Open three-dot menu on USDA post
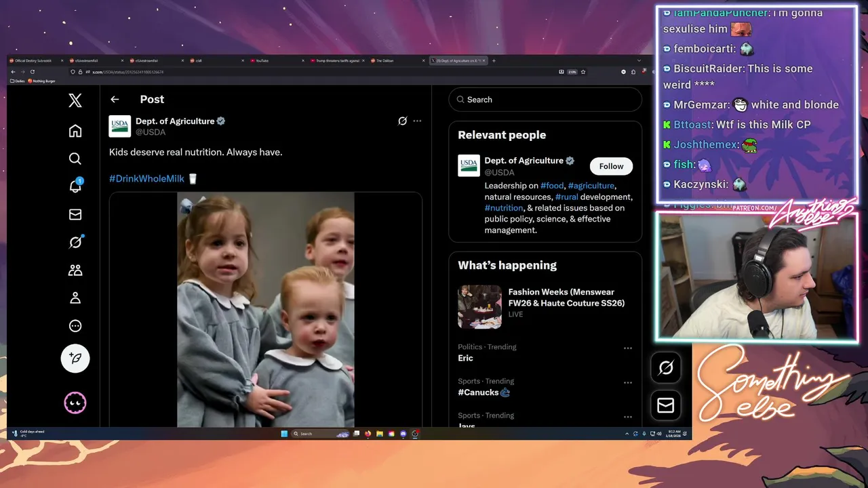 point(417,121)
